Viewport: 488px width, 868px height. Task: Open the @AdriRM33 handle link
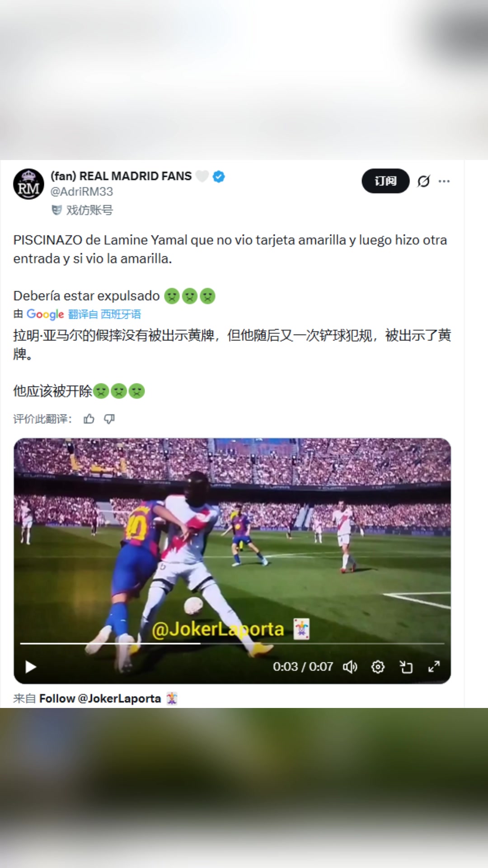[82, 192]
